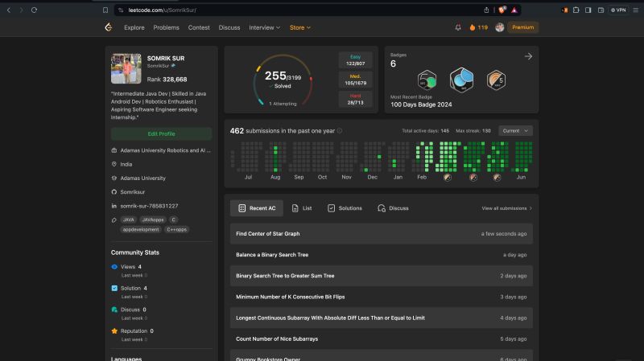Switch to the Discuss tab below the heatmap
644x361 pixels.
click(x=393, y=208)
